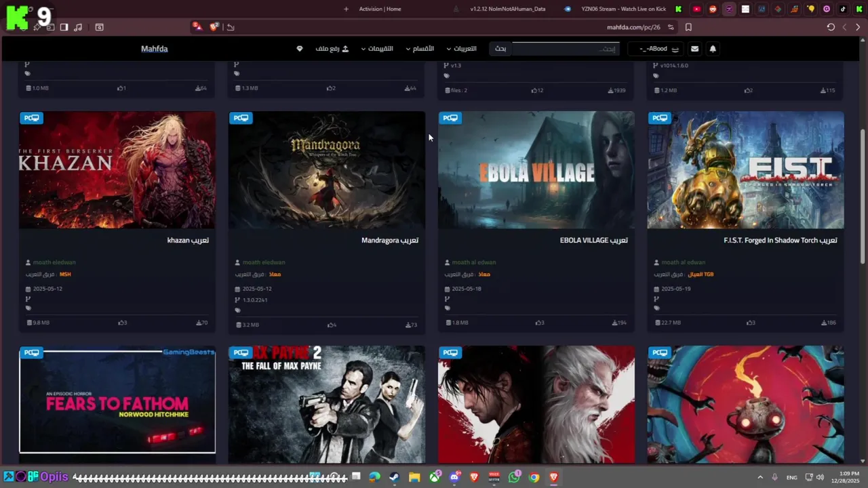Open the Ebola Village cover thumbnail
The width and height of the screenshot is (868, 488).
point(536,170)
